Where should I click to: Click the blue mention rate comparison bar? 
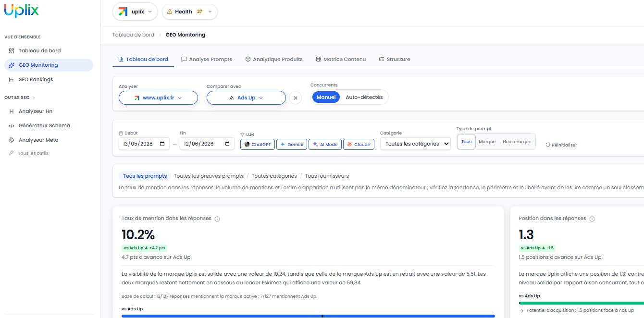click(x=308, y=316)
